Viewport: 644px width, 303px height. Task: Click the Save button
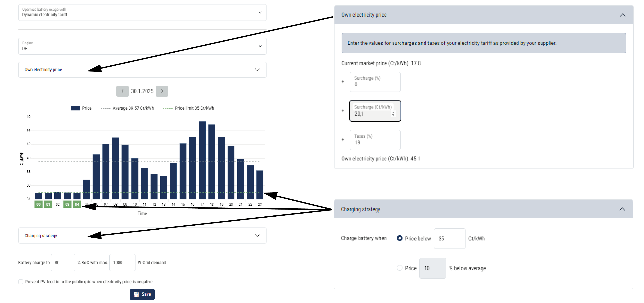pyautogui.click(x=142, y=294)
